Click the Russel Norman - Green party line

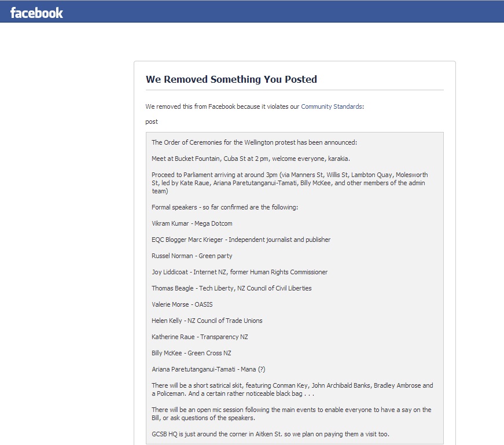click(x=192, y=256)
